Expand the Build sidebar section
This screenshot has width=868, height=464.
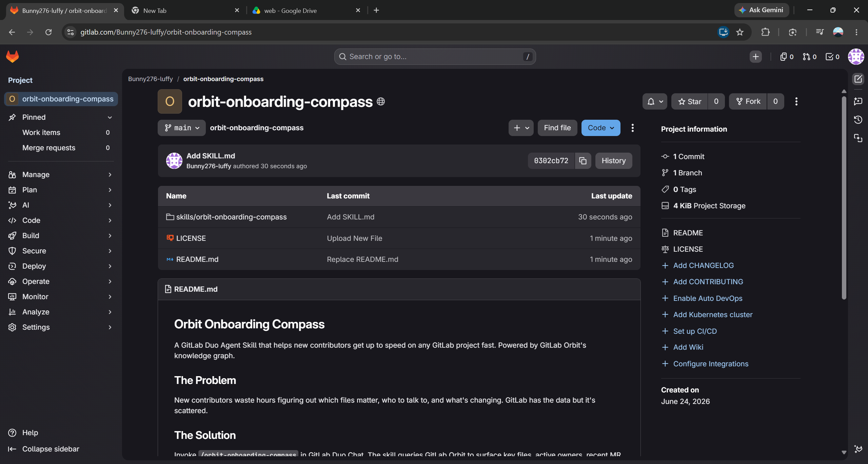click(x=61, y=236)
